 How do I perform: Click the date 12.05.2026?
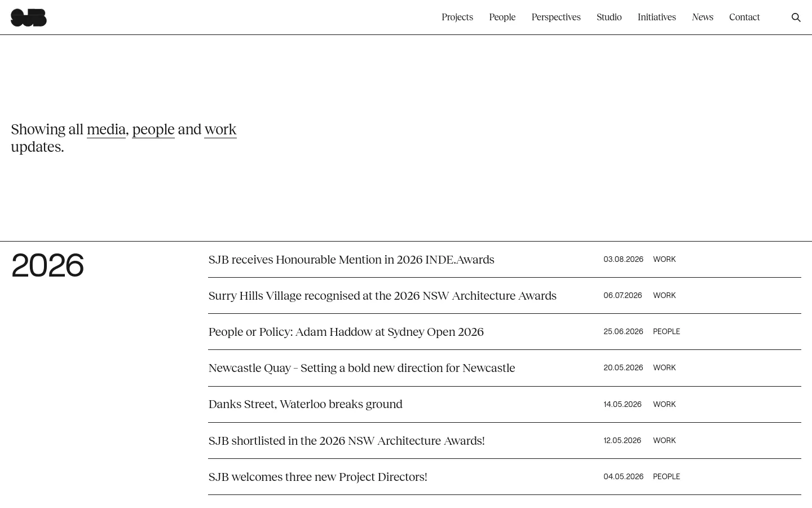[623, 441]
